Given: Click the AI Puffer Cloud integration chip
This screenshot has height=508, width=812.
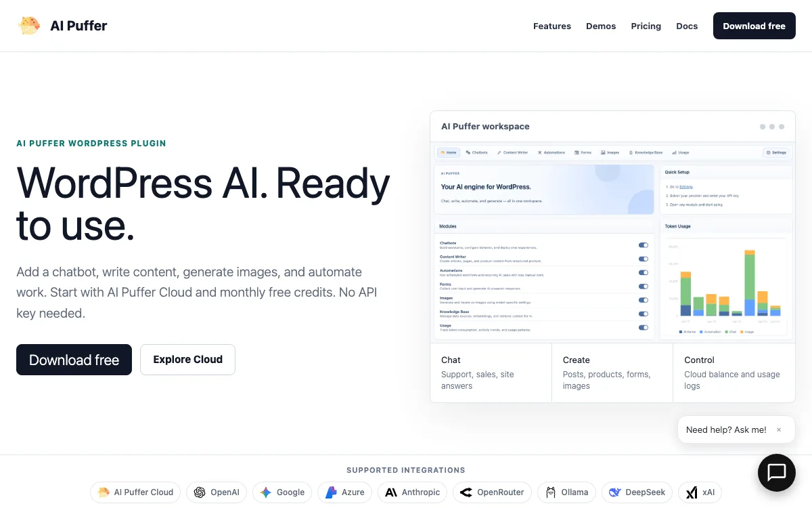Looking at the screenshot, I should pyautogui.click(x=135, y=492).
